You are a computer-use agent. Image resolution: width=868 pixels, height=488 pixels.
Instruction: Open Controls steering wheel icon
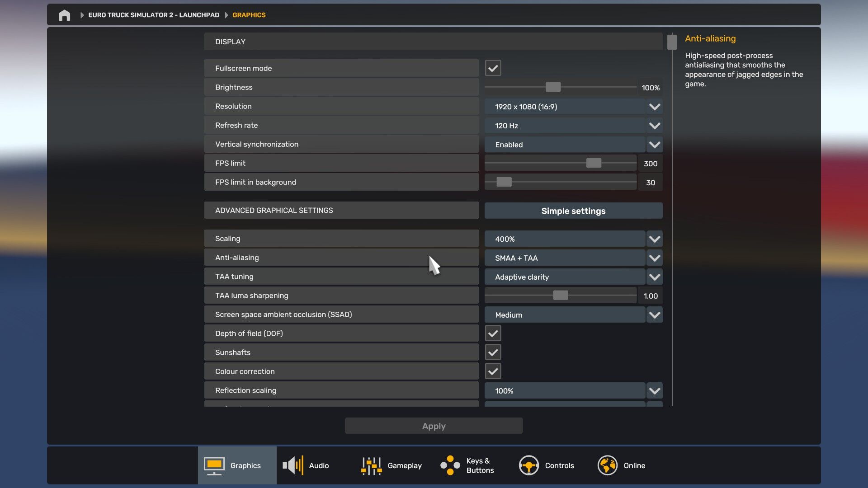529,465
